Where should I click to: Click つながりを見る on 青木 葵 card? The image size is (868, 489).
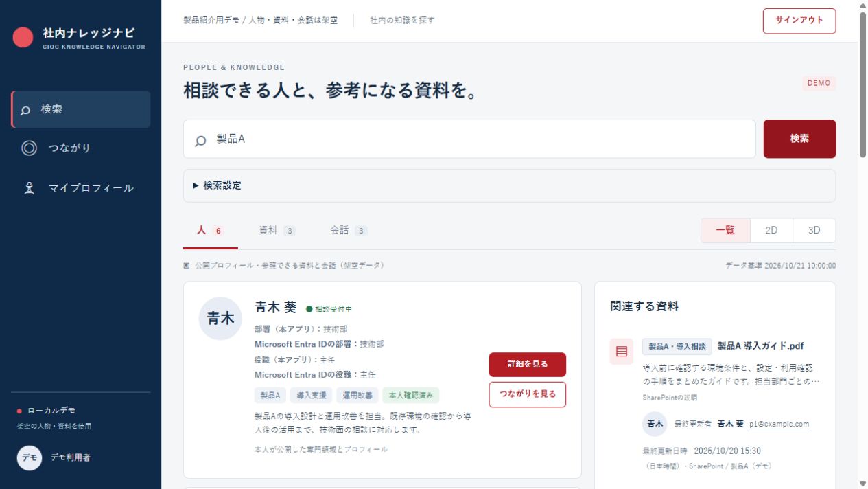(x=527, y=395)
